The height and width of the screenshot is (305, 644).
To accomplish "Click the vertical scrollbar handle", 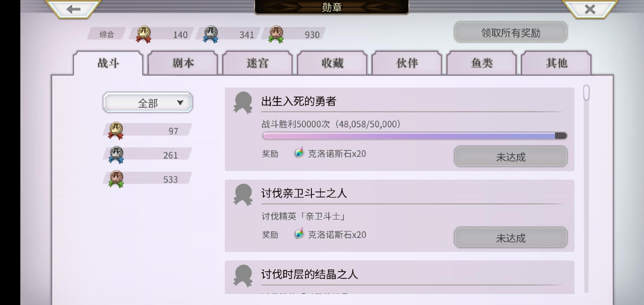I will tap(586, 93).
